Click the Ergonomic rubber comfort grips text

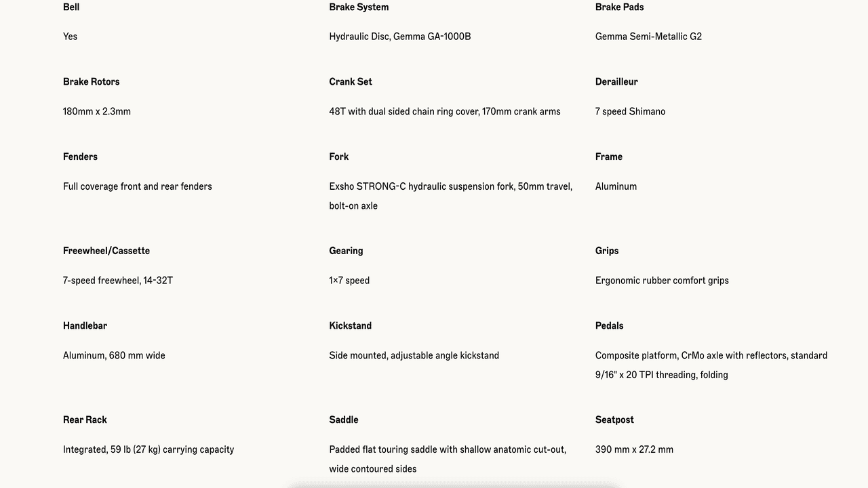click(662, 281)
